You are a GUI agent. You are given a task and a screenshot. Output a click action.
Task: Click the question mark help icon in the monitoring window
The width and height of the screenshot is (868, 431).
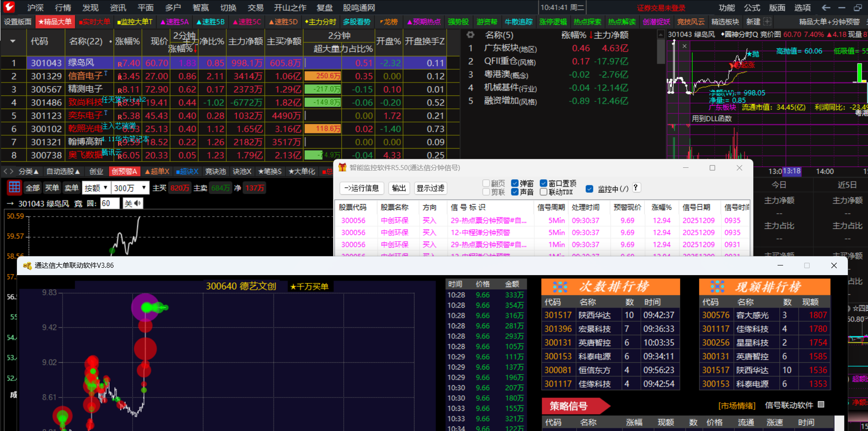coord(636,188)
